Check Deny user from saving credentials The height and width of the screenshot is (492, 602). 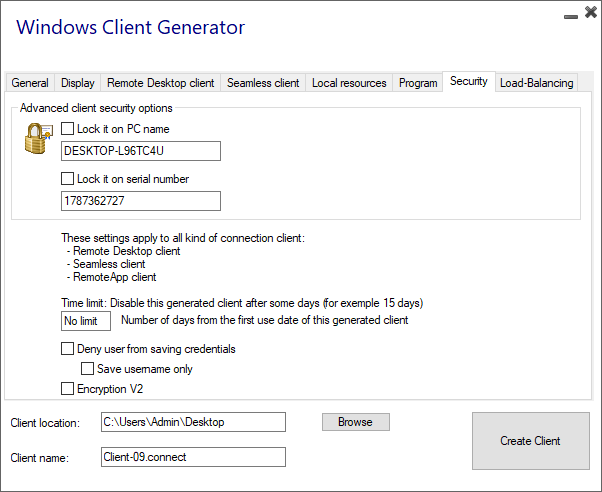68,349
